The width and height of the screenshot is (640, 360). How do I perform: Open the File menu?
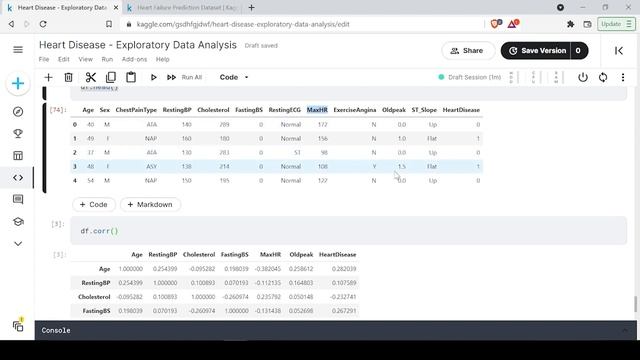tap(44, 59)
